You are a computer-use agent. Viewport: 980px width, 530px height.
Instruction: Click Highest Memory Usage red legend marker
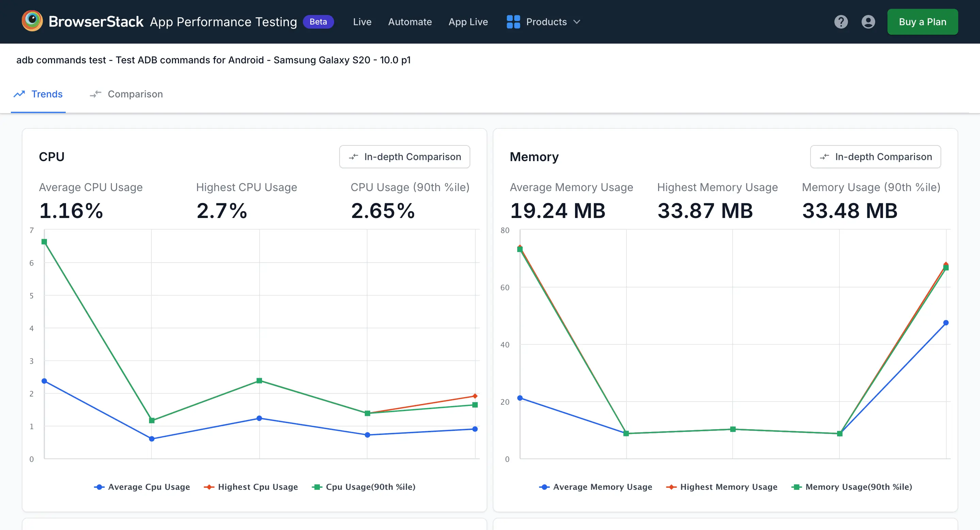pos(671,487)
